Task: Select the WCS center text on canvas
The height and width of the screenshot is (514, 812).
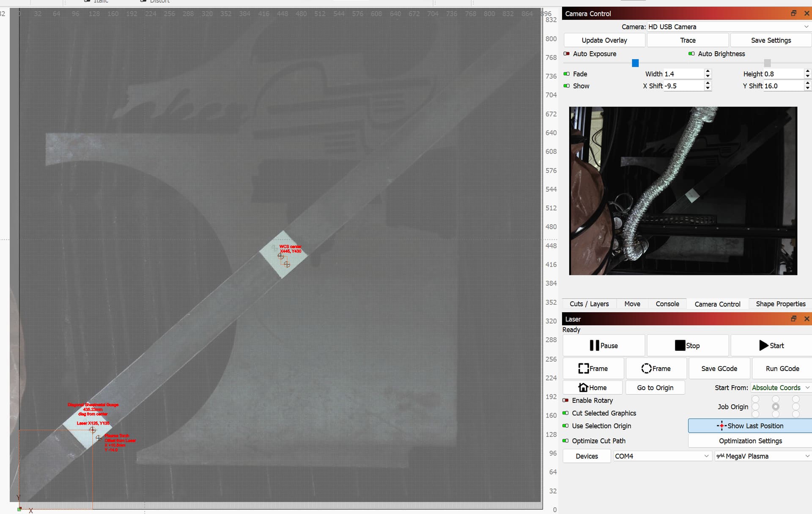Action: click(290, 249)
